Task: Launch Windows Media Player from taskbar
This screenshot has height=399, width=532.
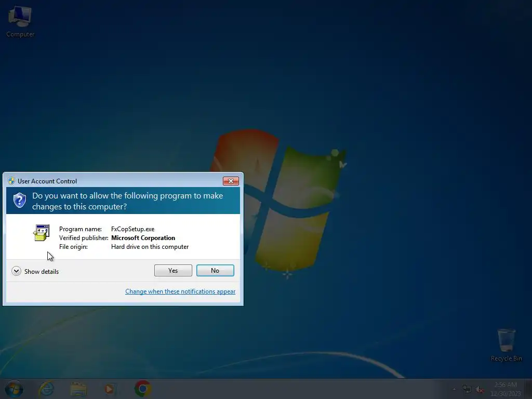Action: 109,389
